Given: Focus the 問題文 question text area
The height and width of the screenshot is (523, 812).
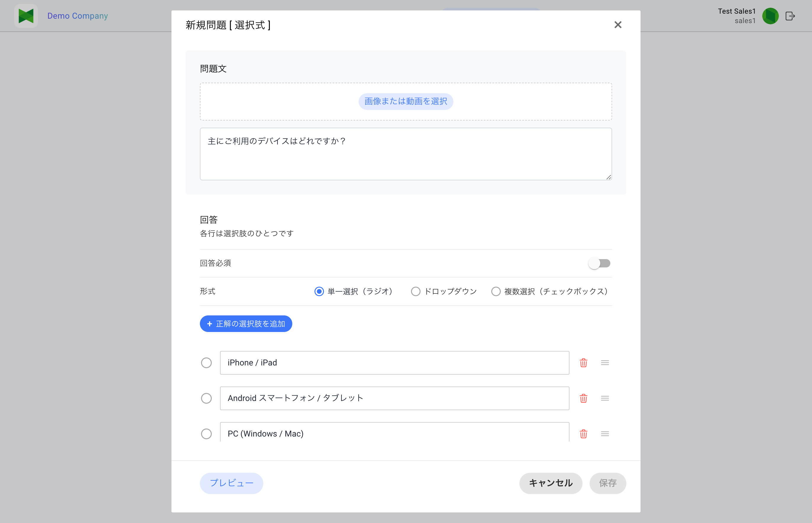Looking at the screenshot, I should 406,154.
